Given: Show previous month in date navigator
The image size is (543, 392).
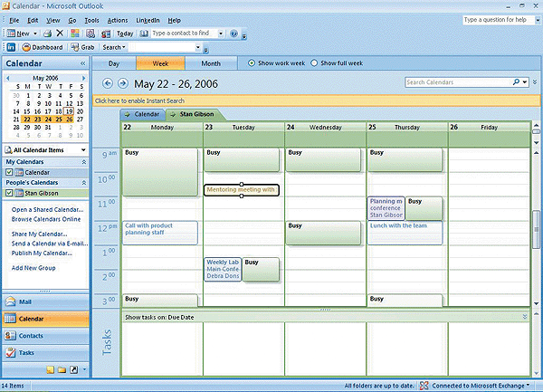Looking at the screenshot, I should click(8, 78).
